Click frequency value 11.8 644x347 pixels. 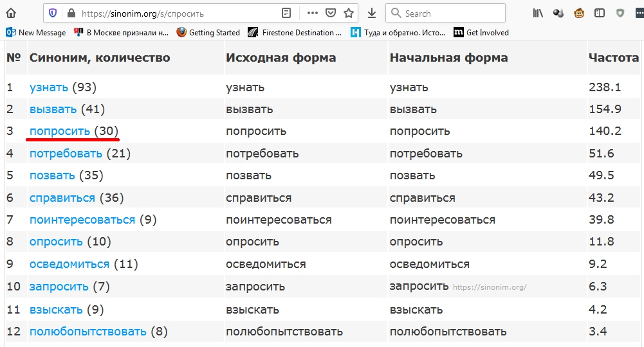[602, 242]
